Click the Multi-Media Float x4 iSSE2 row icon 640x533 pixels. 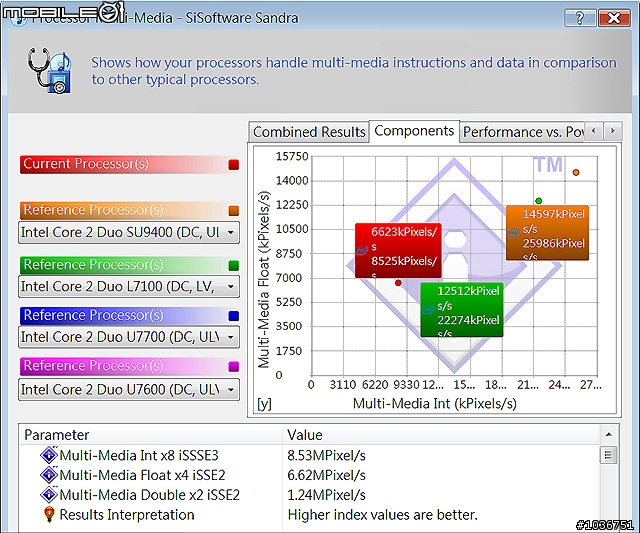tap(49, 475)
